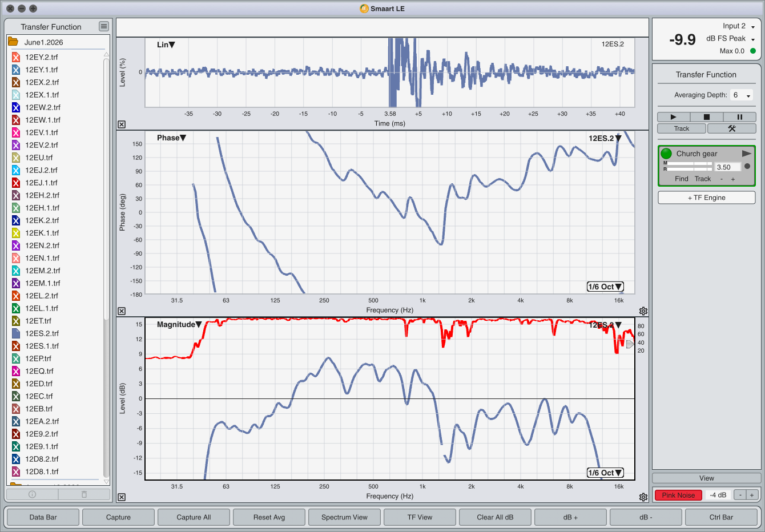Start measurement with the play button
The height and width of the screenshot is (532, 765).
tap(673, 117)
